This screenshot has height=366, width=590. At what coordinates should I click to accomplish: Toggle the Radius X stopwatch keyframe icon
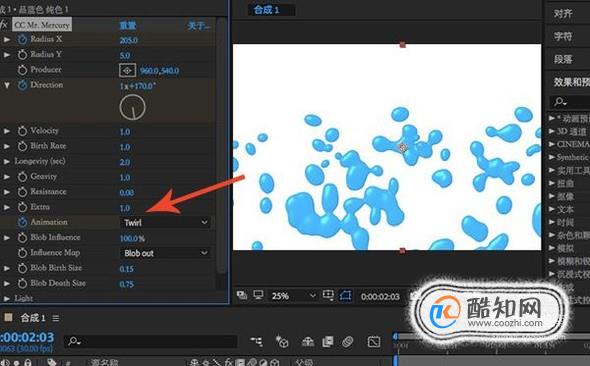coord(22,39)
